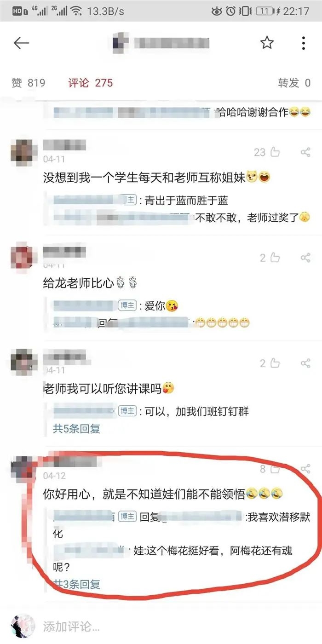Select the 评论 275 tab
322x644 pixels.
[91, 83]
